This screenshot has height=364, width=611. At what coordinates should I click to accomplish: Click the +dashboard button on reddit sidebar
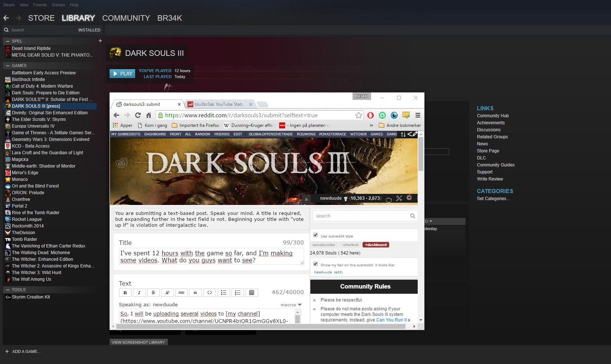pyautogui.click(x=376, y=245)
